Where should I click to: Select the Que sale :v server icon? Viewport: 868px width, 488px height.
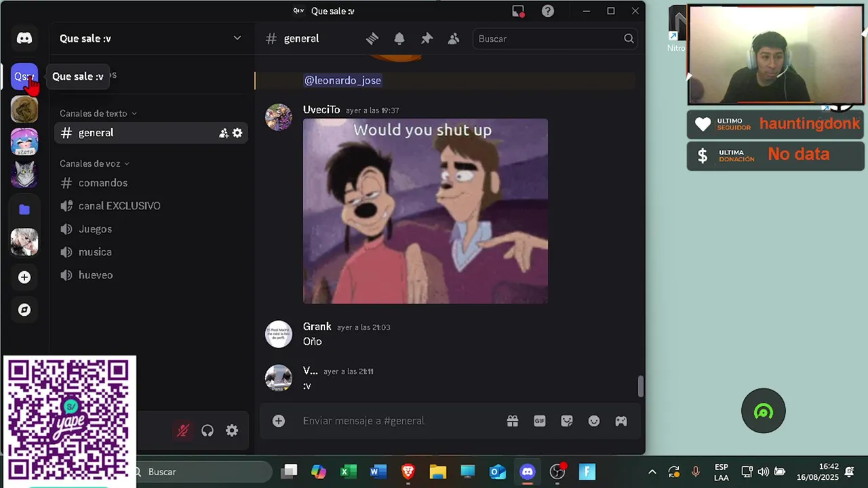click(x=24, y=77)
